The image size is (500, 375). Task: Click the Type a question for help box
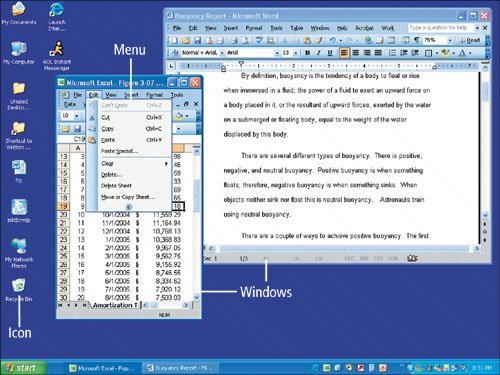441,28
